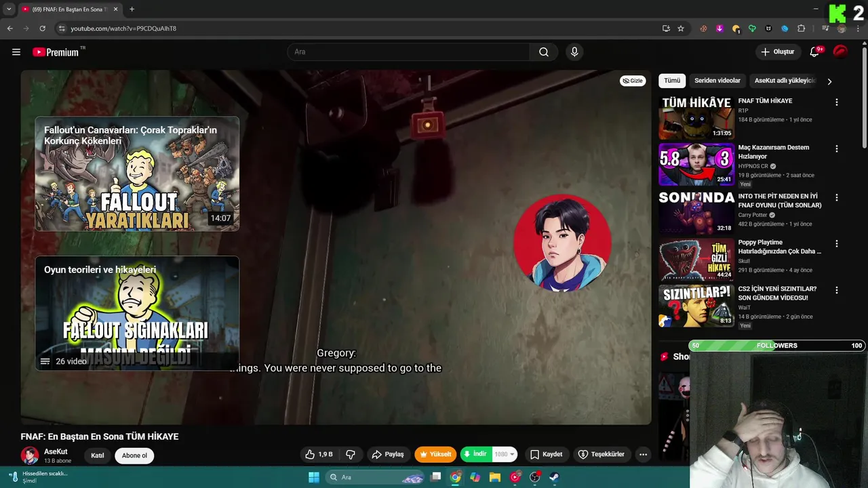Open the purple download extension
The height and width of the screenshot is (488, 868).
point(719,28)
